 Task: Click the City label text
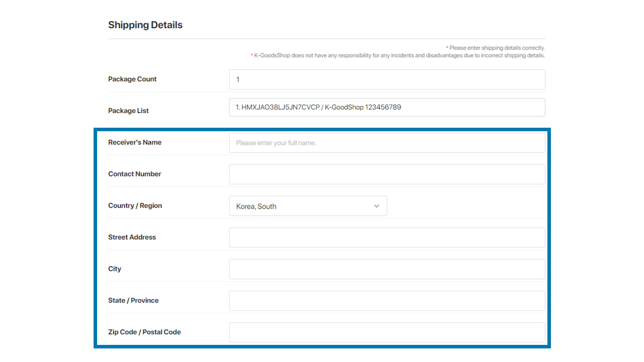click(115, 269)
